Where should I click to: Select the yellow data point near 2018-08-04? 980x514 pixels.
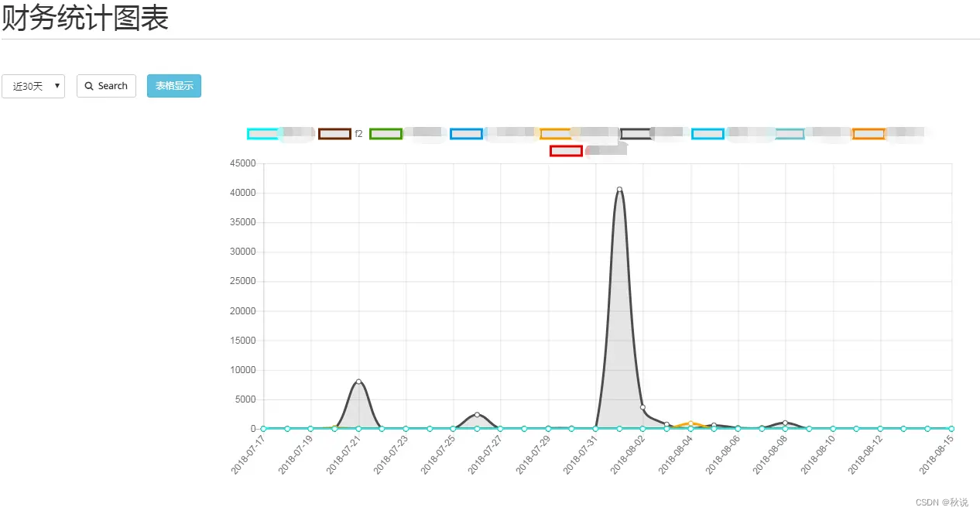[x=690, y=423]
